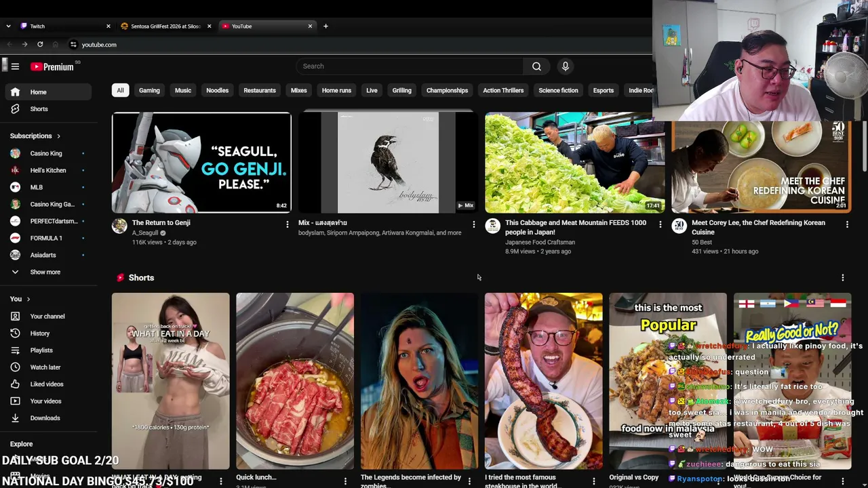Open the Casino King subscription
The width and height of the screenshot is (868, 488).
[x=47, y=154]
